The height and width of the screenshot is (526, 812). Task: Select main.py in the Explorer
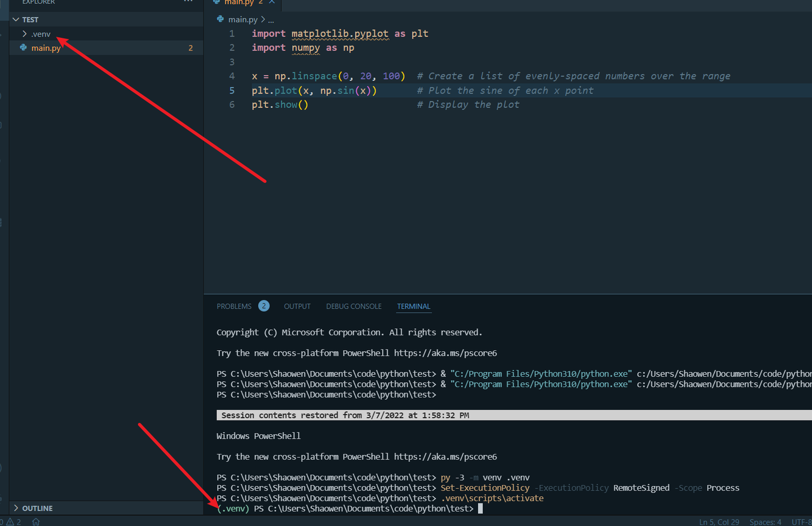click(x=45, y=48)
